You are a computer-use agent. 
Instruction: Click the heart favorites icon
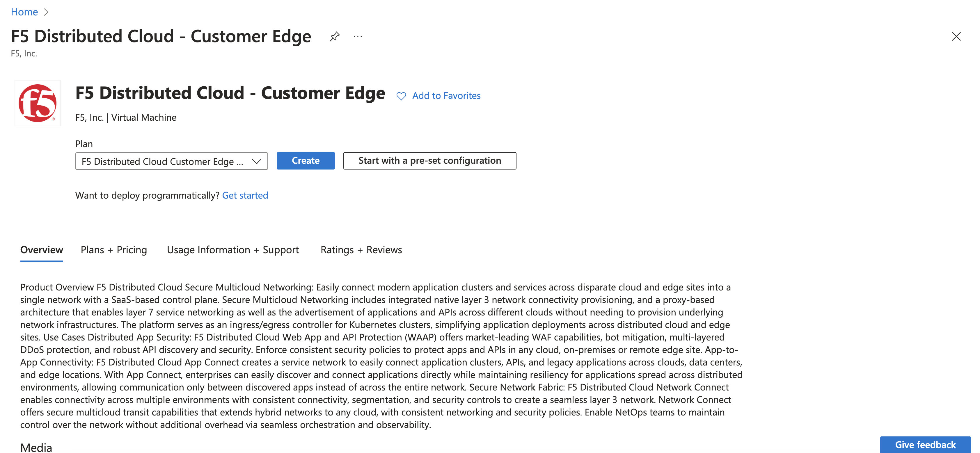[x=401, y=96]
